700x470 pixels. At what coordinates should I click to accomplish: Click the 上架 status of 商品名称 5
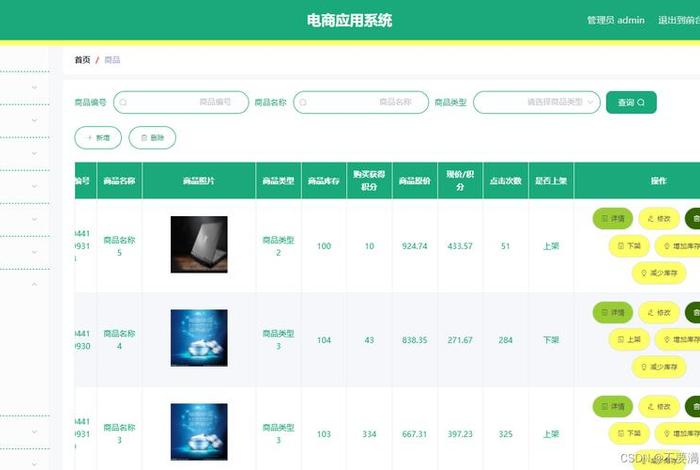point(551,246)
